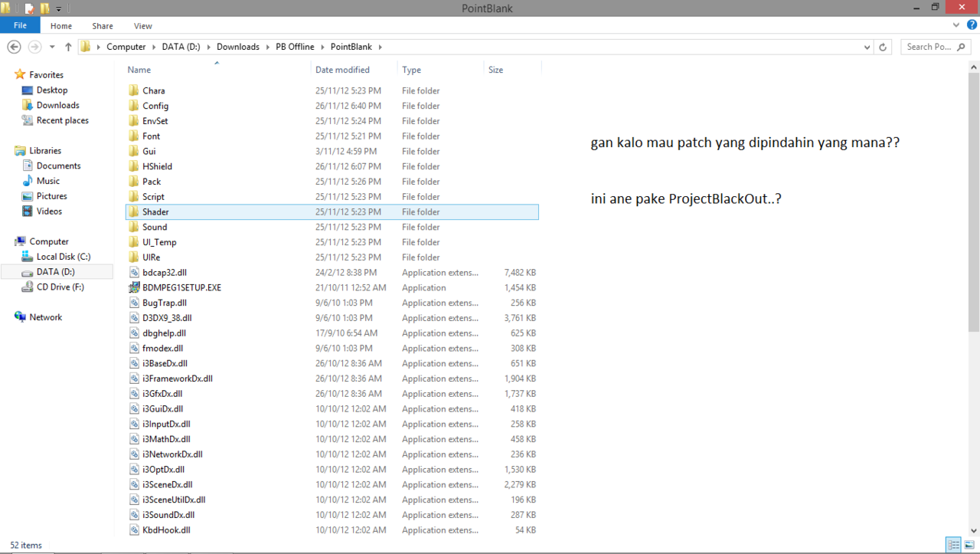Select Libraries in the navigation pane
Viewport: 980px width, 554px height.
tap(45, 151)
